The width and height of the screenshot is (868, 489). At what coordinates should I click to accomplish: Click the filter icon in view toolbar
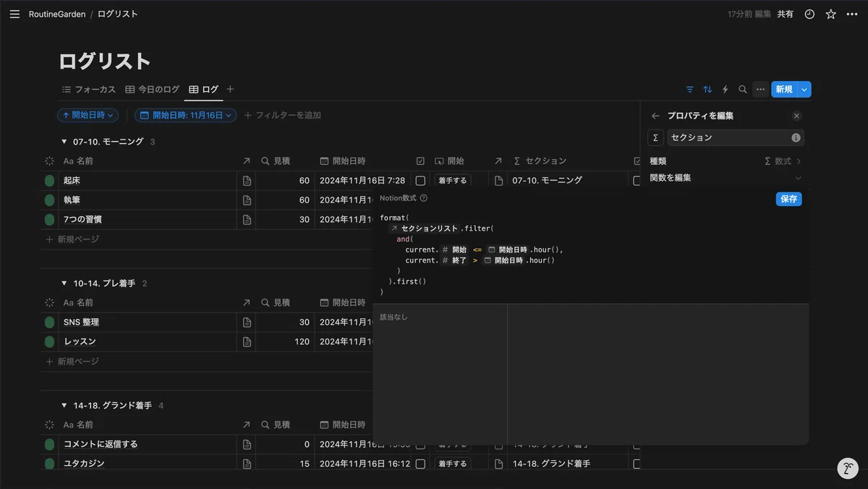coord(689,89)
